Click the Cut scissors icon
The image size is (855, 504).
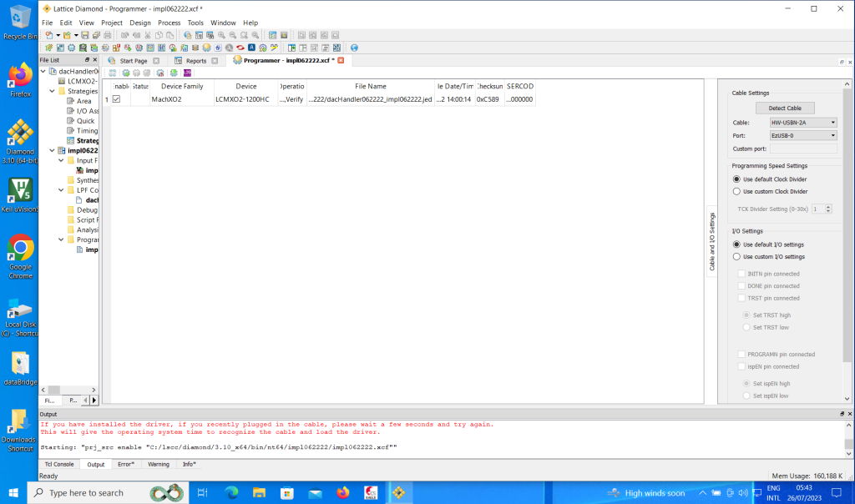point(147,35)
